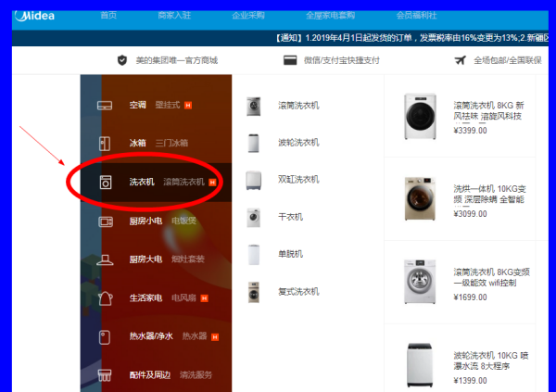
Task: Click the 波轮洗衣机 thumbnail
Action: [253, 144]
